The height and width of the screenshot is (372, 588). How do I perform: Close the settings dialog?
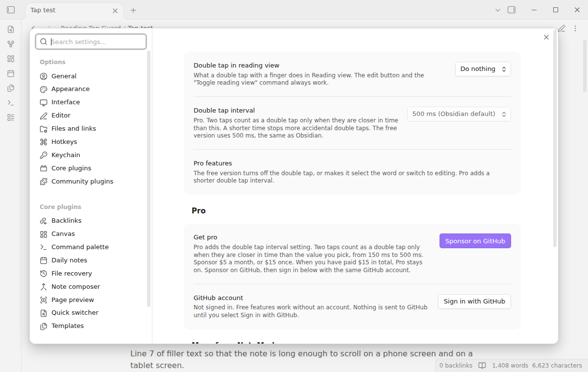coord(546,37)
